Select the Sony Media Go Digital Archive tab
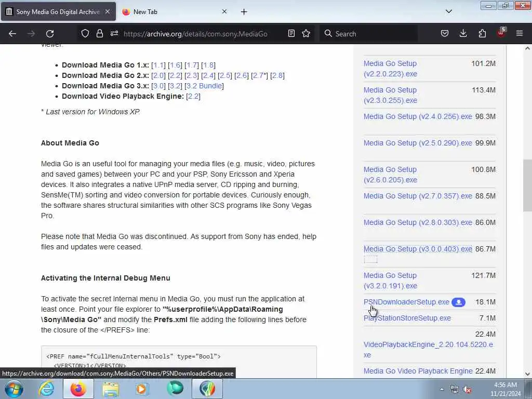This screenshot has height=399, width=532. 58,11
